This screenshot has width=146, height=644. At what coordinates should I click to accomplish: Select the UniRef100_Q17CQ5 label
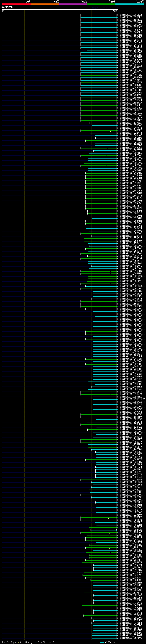click(131, 180)
